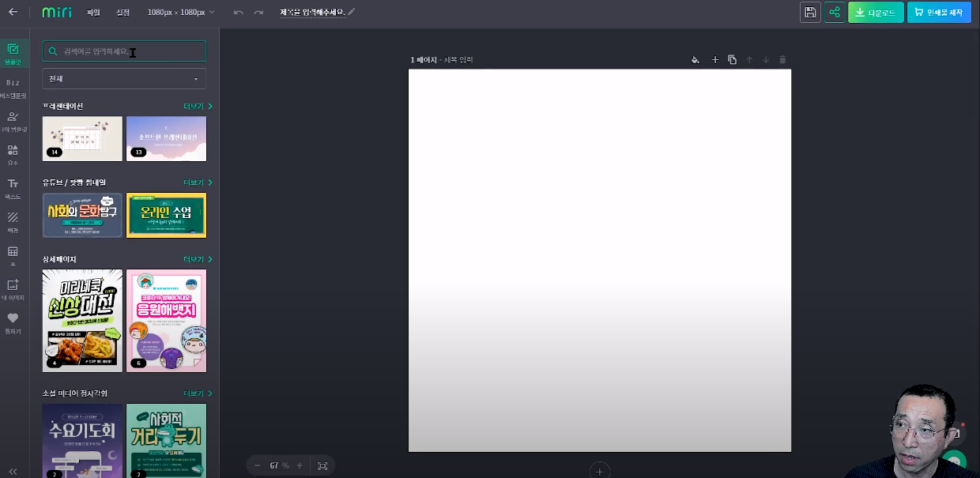Collapse the sidebar with the double-chevron control
The image size is (980, 478).
[x=13, y=471]
